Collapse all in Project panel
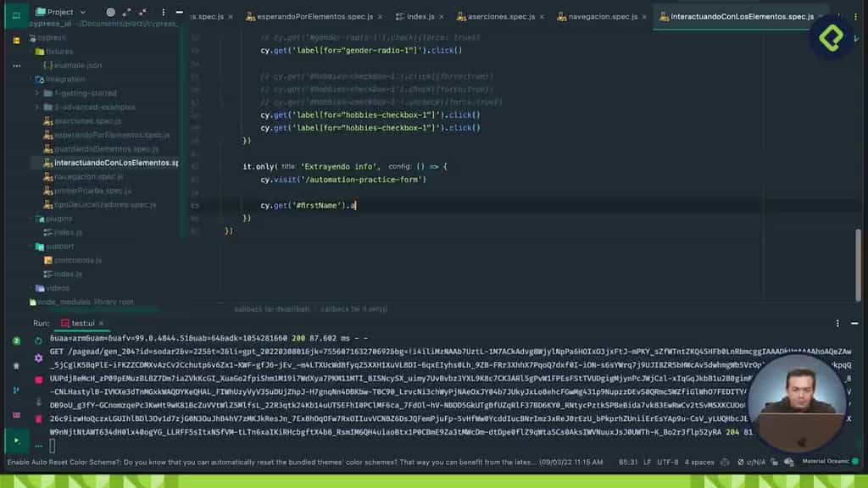The image size is (868, 488). [x=142, y=12]
